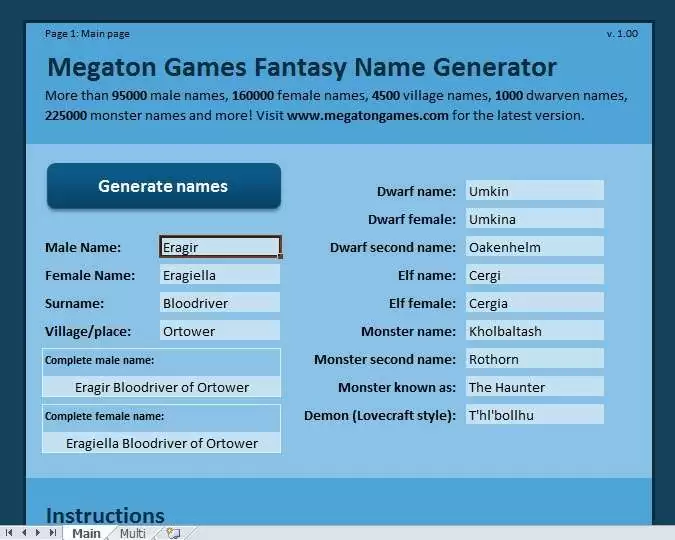Select the Surname cell Bloodriver
The width and height of the screenshot is (675, 540).
[220, 303]
